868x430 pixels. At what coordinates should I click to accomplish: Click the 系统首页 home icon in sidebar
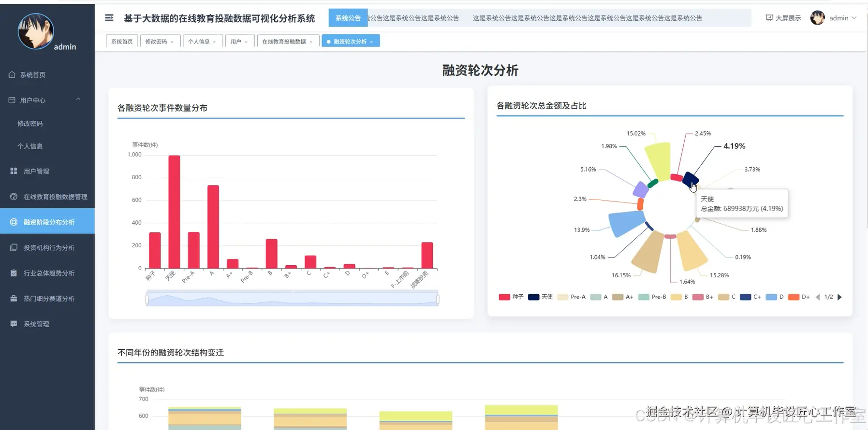(x=12, y=75)
